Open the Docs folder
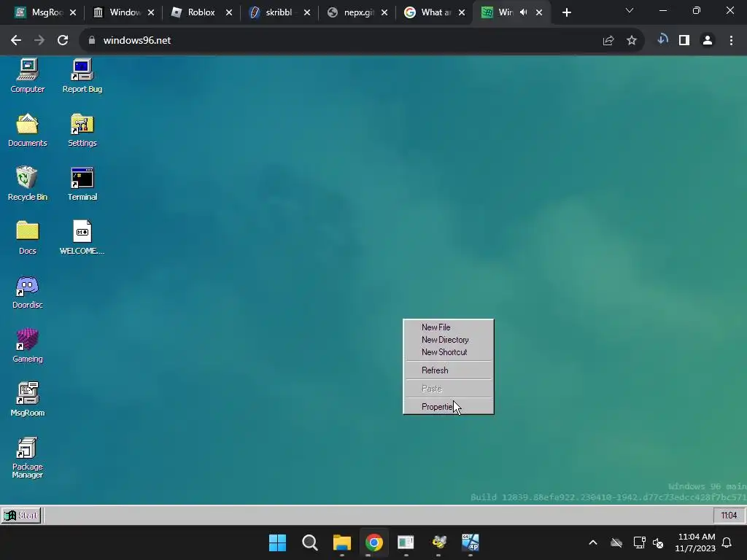747x560 pixels. (28, 238)
